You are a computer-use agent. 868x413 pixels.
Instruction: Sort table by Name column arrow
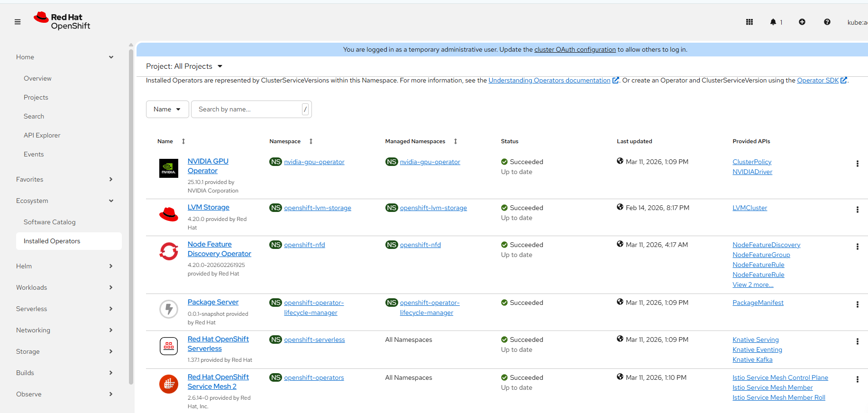click(183, 141)
